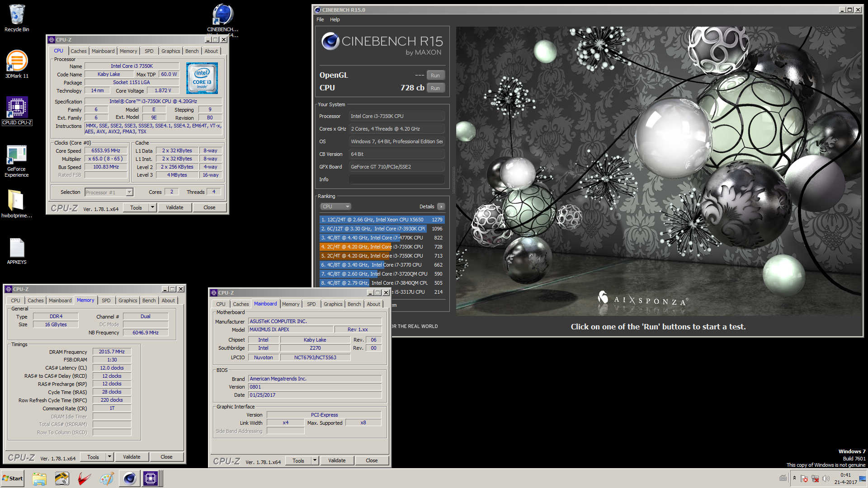Click the CPU-Z Mainboard window title icon
Viewport: 868px width, 488px height.
(214, 293)
